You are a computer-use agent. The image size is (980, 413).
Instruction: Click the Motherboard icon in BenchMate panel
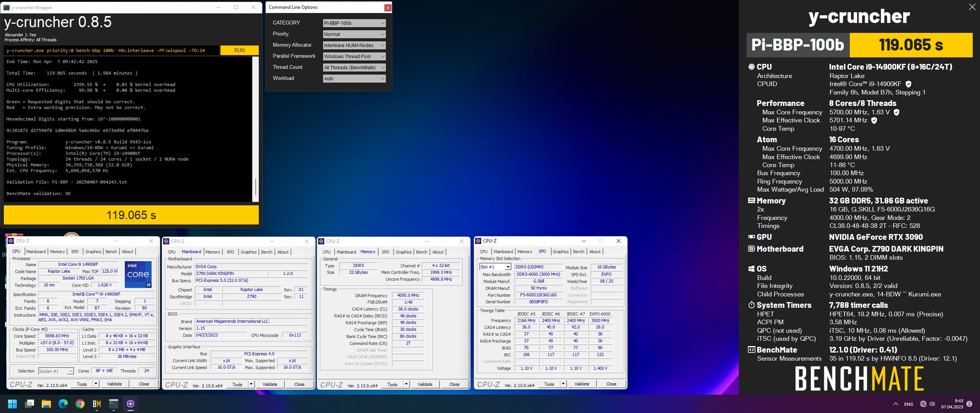pos(751,249)
